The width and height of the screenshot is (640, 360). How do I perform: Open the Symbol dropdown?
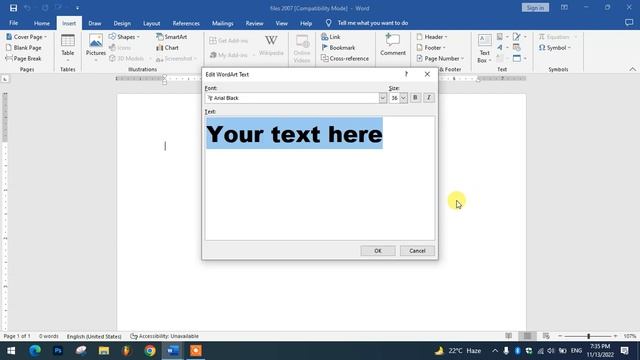[x=555, y=48]
